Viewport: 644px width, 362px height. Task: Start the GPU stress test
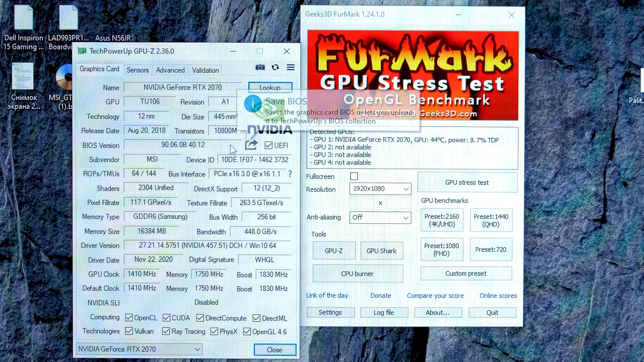[467, 182]
